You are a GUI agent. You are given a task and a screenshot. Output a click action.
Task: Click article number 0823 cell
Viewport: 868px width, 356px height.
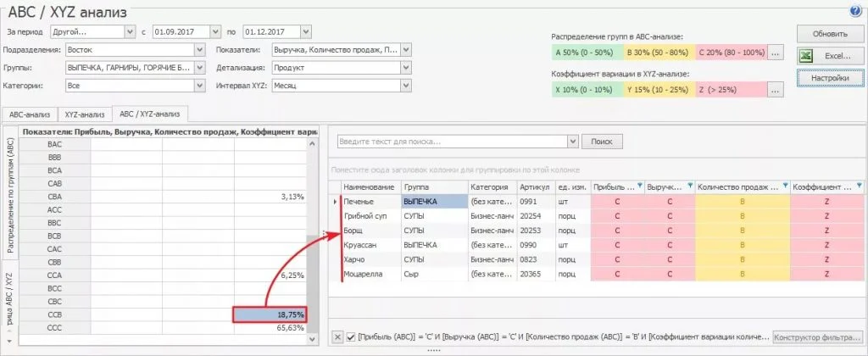[536, 259]
